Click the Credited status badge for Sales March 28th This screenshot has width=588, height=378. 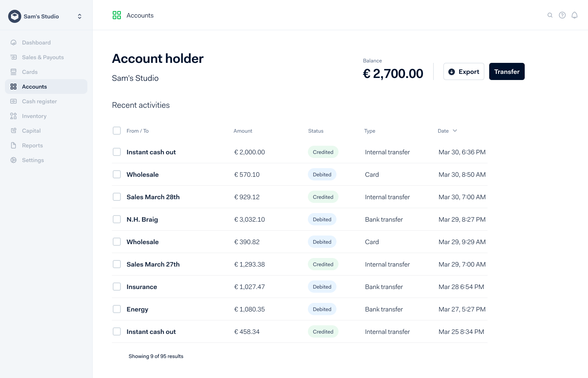pos(323,197)
